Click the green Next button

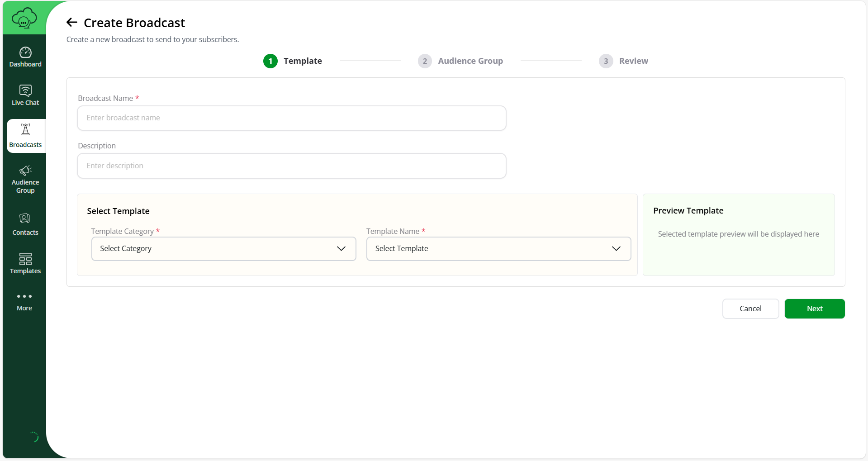815,309
